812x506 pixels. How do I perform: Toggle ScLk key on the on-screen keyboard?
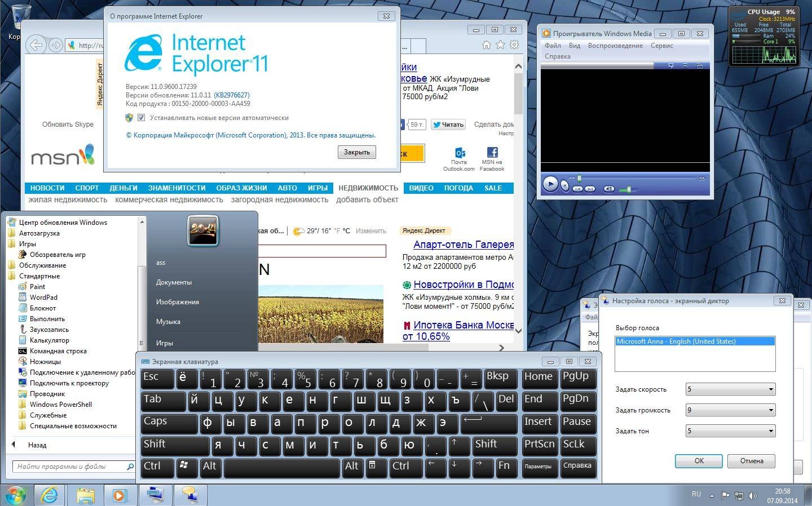pos(577,446)
